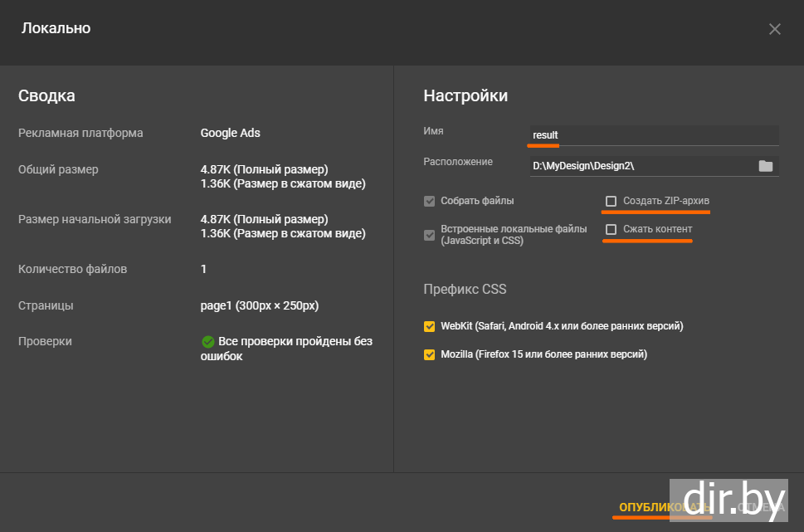Click the Настройки section heading
The width and height of the screenshot is (804, 532).
pyautogui.click(x=465, y=95)
